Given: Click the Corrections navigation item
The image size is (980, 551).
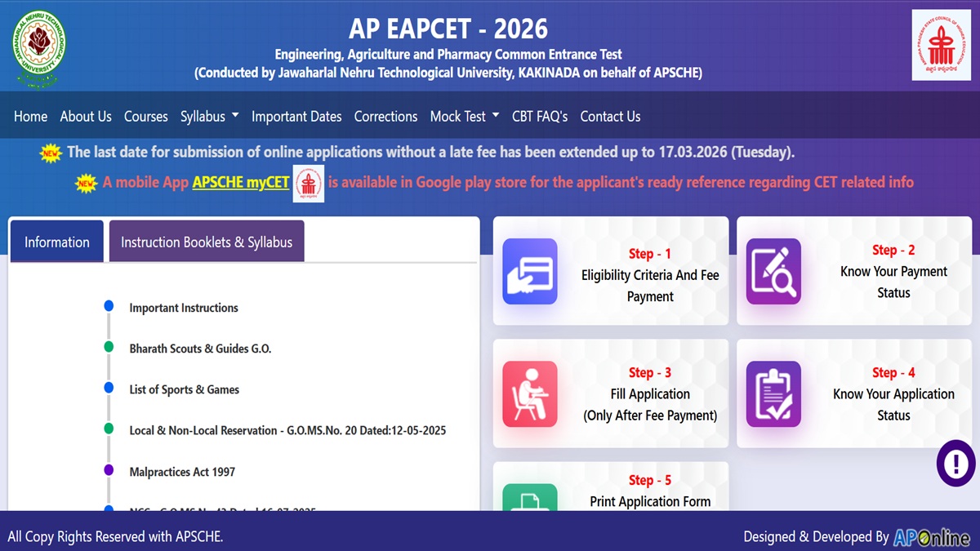Looking at the screenshot, I should [385, 116].
